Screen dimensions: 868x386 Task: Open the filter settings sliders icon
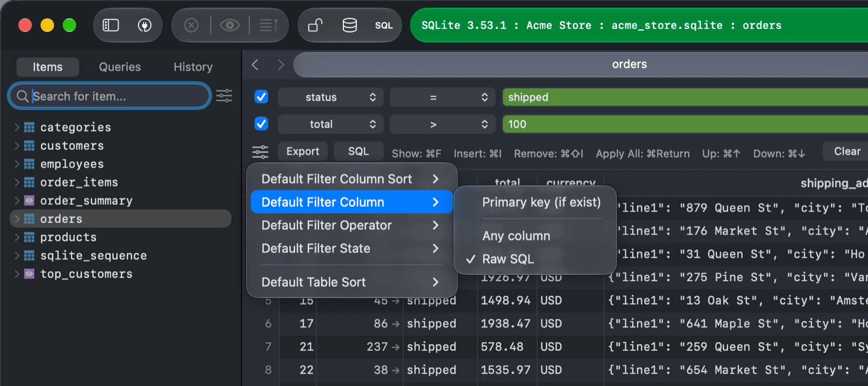[x=260, y=151]
